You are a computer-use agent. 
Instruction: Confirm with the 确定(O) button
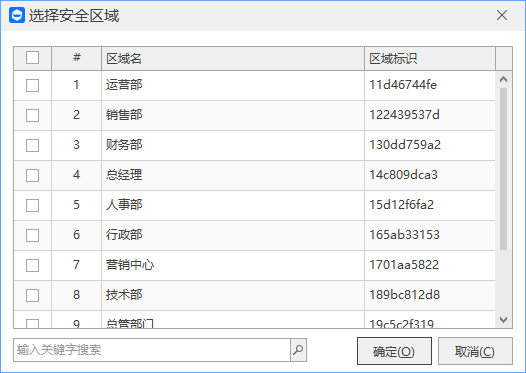coord(394,351)
